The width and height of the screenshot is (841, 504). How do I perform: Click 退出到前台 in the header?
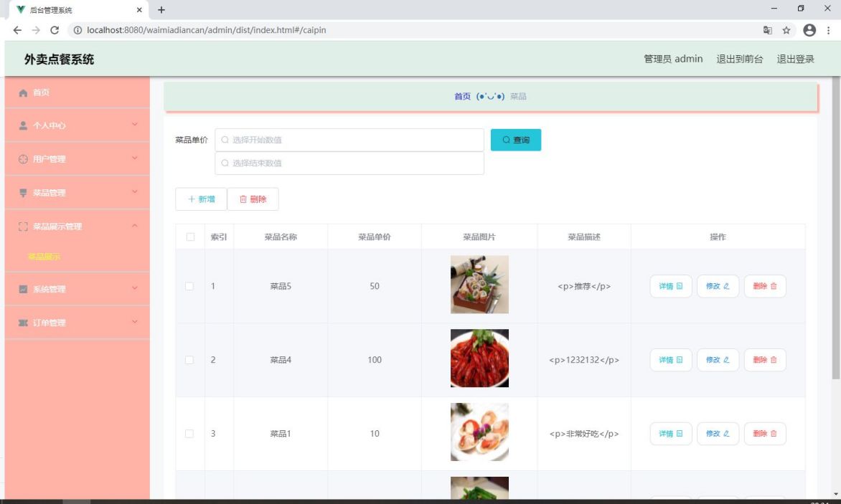click(740, 59)
